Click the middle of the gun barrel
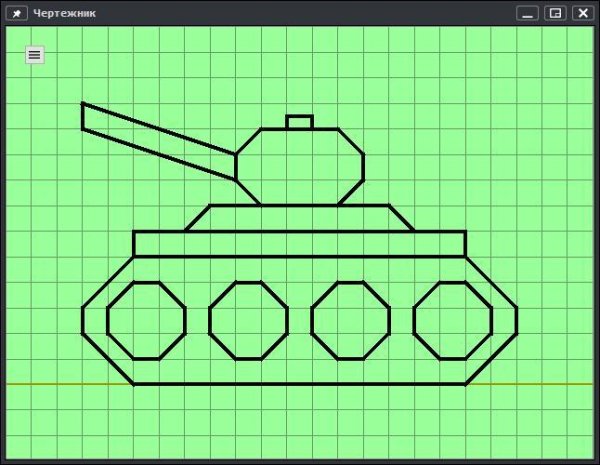The height and width of the screenshot is (465, 600). point(160,141)
